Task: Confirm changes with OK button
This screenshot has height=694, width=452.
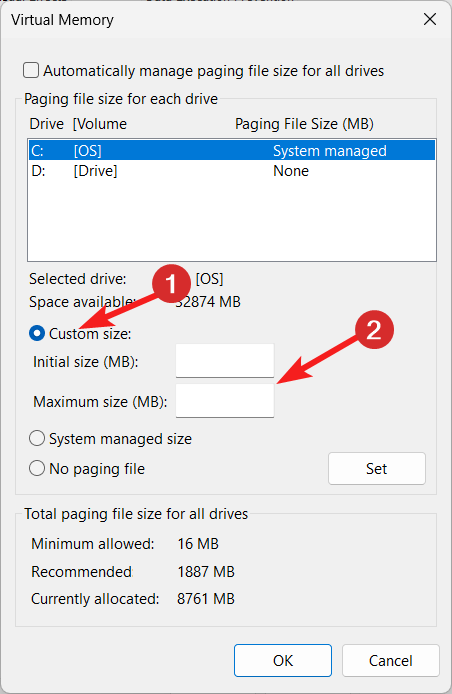Action: tap(283, 660)
